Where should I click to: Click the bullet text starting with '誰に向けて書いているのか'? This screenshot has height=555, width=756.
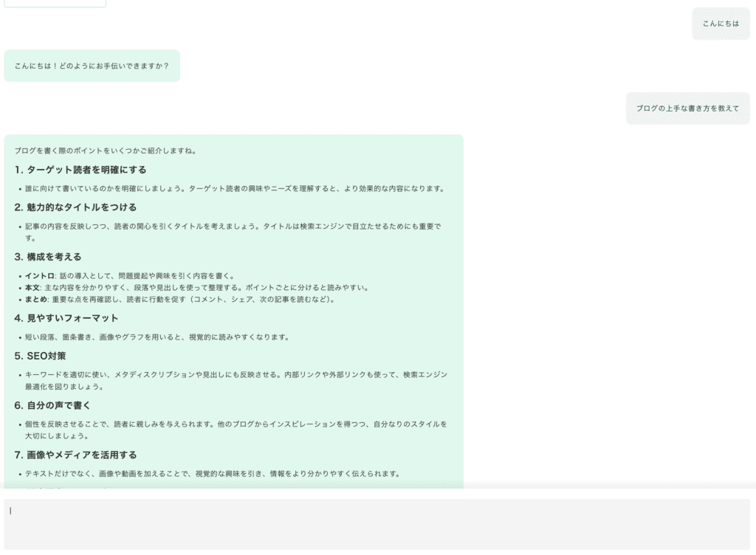point(235,189)
